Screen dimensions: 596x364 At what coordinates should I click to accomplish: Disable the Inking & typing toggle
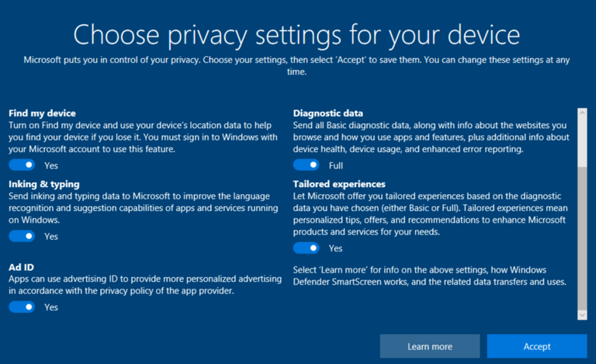(22, 236)
